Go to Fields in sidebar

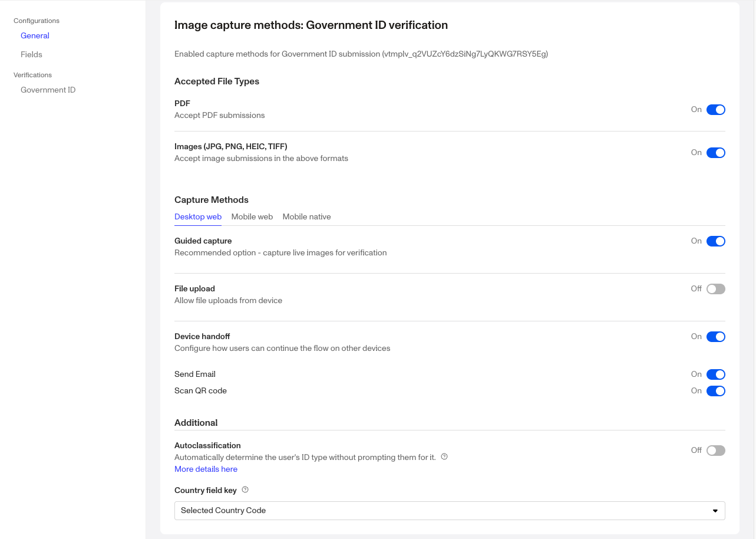click(31, 55)
